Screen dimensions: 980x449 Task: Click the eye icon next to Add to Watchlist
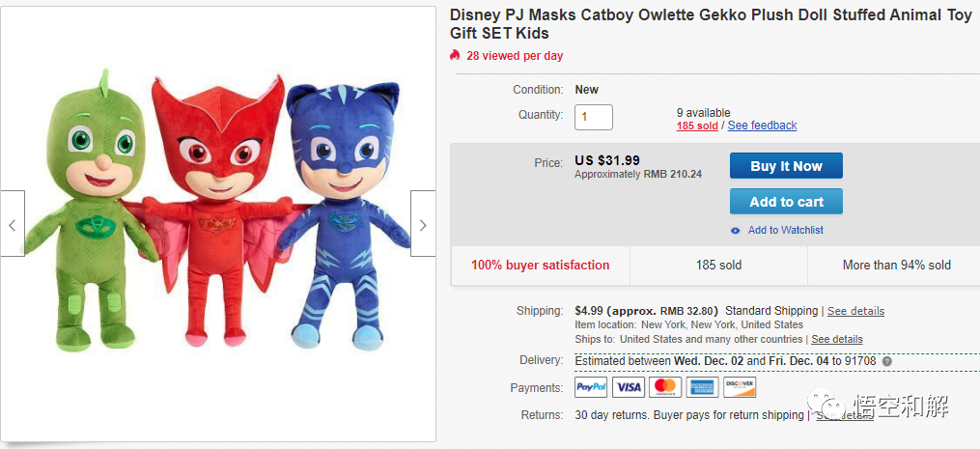736,230
